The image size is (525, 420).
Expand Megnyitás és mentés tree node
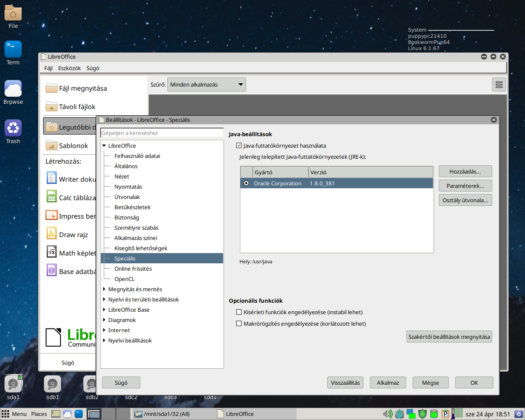(x=104, y=289)
